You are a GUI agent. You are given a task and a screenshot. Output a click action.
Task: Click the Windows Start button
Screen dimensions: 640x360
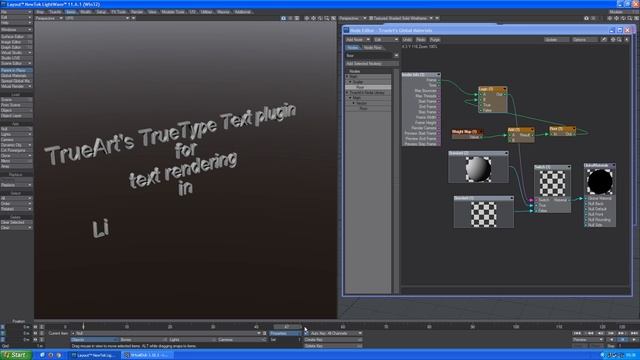coord(16,355)
